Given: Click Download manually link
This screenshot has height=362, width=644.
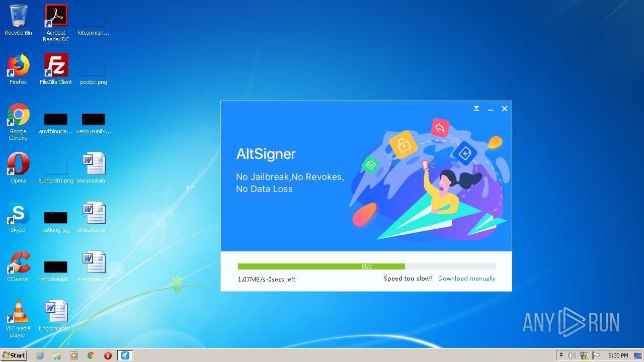Looking at the screenshot, I should click(x=467, y=279).
